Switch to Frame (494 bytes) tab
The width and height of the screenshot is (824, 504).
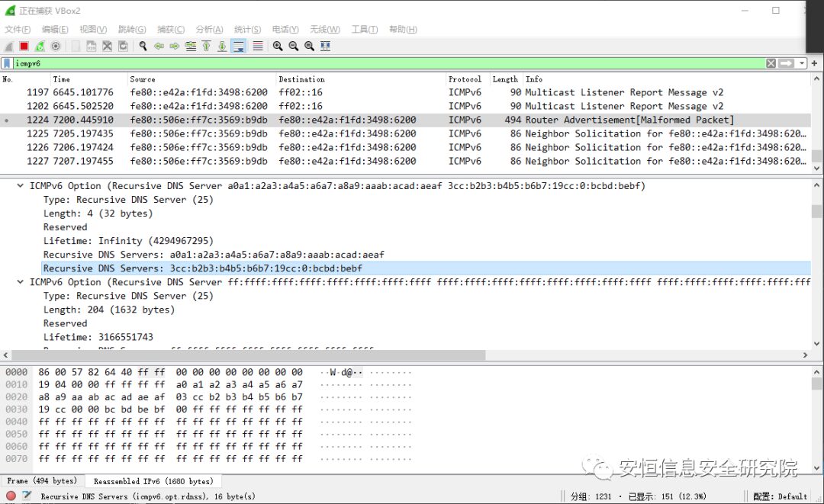pos(42,481)
